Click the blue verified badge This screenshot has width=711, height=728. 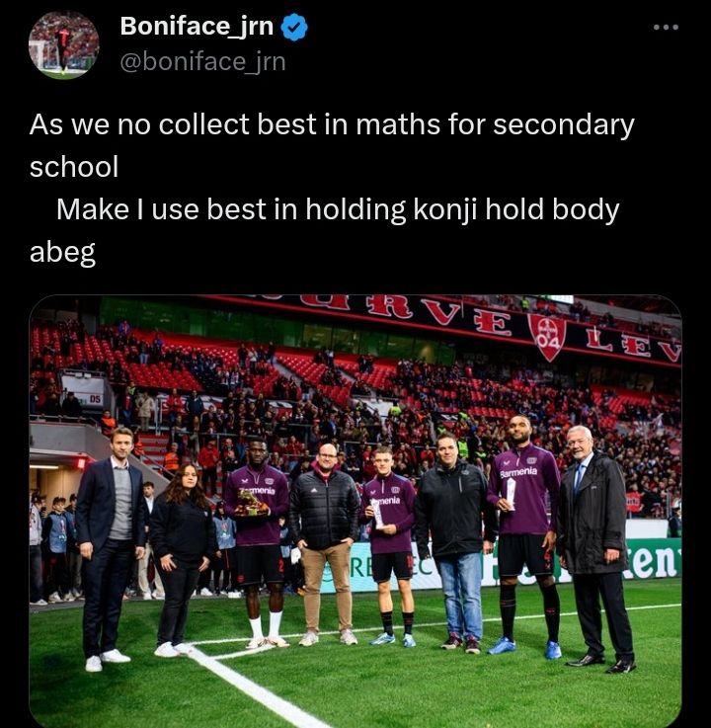coord(294,27)
